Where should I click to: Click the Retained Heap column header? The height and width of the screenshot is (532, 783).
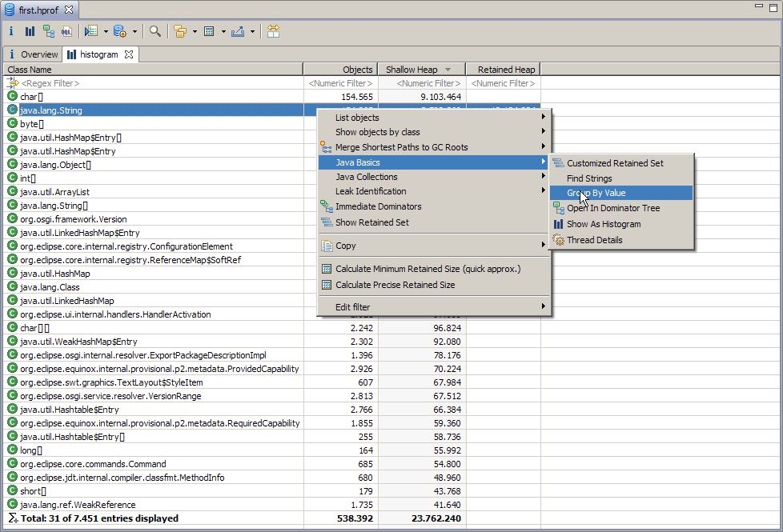coord(506,70)
